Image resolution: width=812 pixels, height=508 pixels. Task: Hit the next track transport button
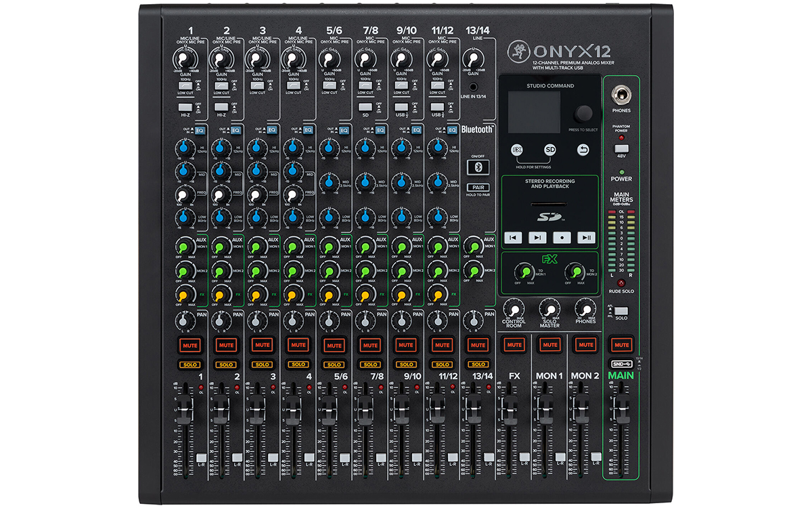(x=537, y=237)
